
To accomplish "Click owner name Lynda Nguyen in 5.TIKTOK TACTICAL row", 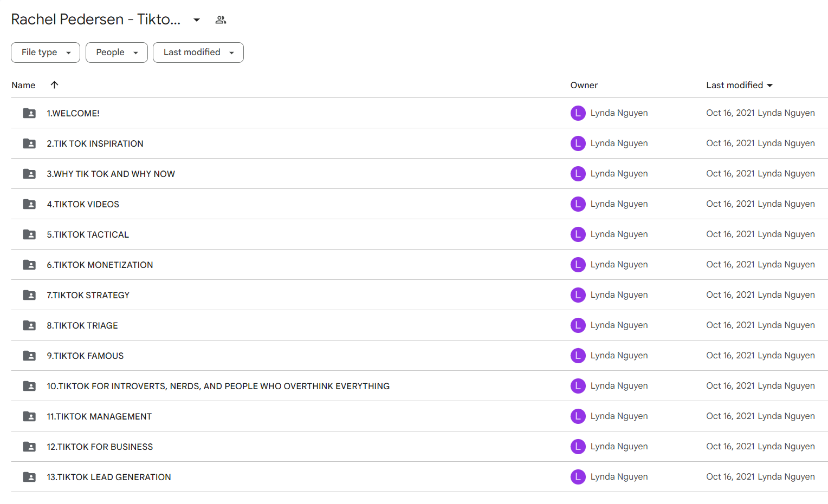I will coord(619,234).
